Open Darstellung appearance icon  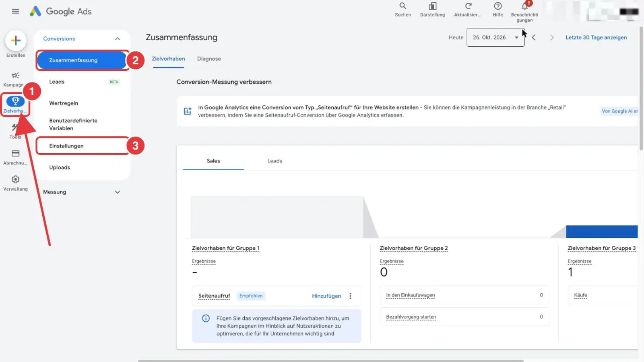click(432, 6)
